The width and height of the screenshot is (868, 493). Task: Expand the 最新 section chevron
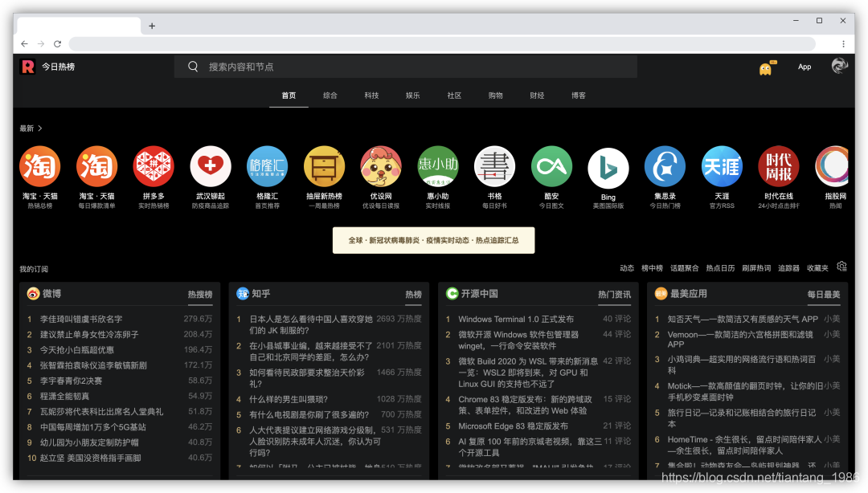click(x=40, y=128)
